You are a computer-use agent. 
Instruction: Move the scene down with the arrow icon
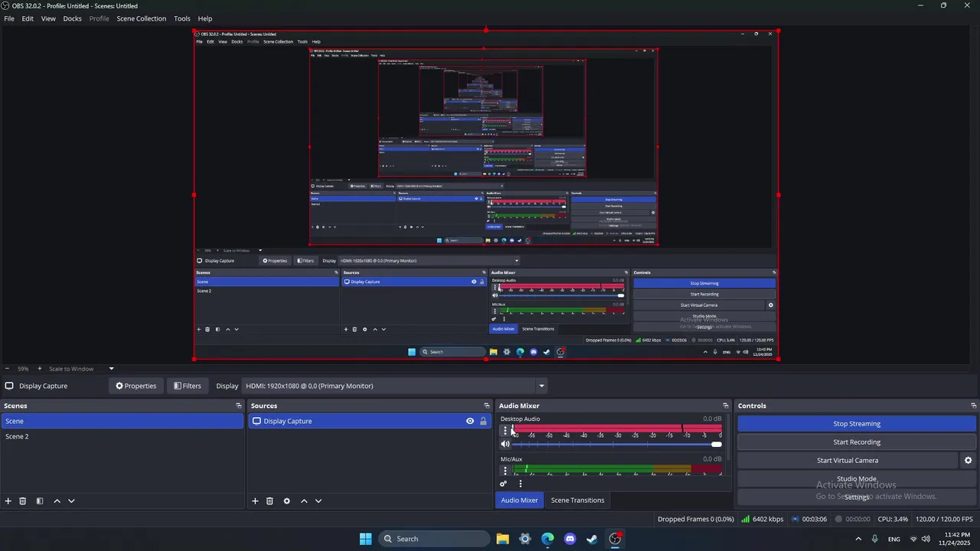tap(71, 501)
